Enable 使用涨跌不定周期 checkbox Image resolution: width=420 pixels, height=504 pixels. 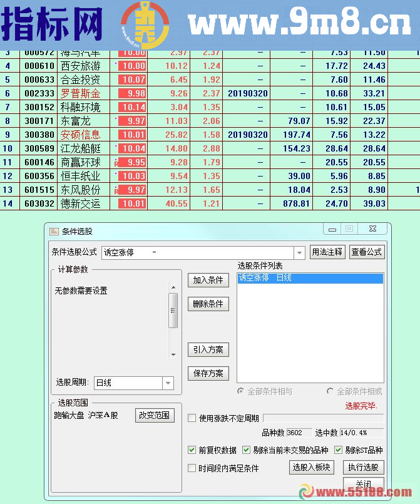[192, 418]
